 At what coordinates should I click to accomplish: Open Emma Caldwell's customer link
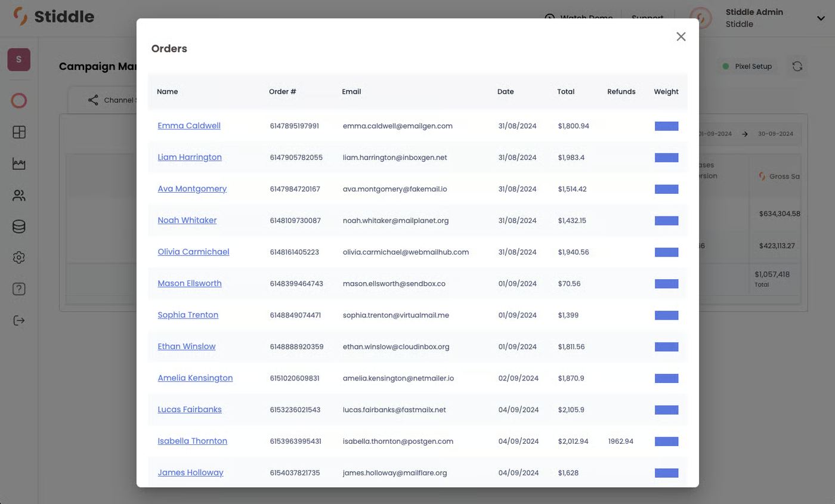tap(189, 126)
